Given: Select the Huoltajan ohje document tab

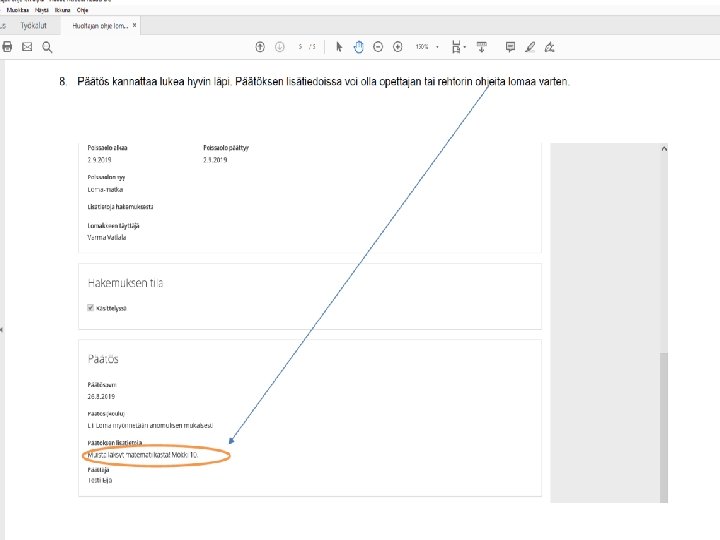Looking at the screenshot, I should 100,26.
